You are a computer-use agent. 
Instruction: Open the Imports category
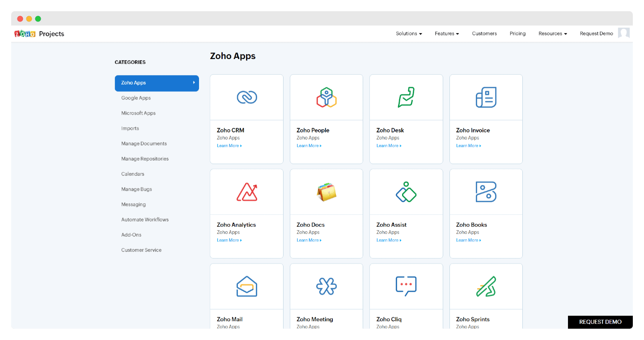(130, 128)
